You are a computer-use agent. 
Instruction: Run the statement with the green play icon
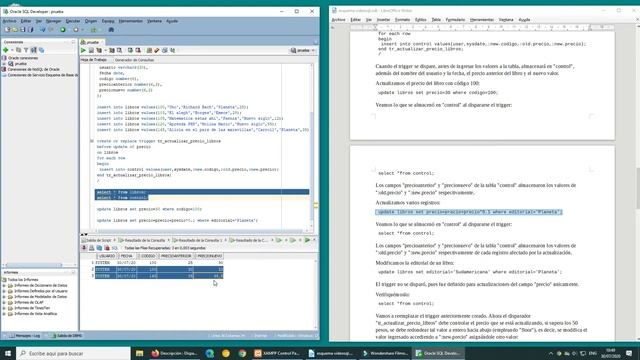point(83,50)
